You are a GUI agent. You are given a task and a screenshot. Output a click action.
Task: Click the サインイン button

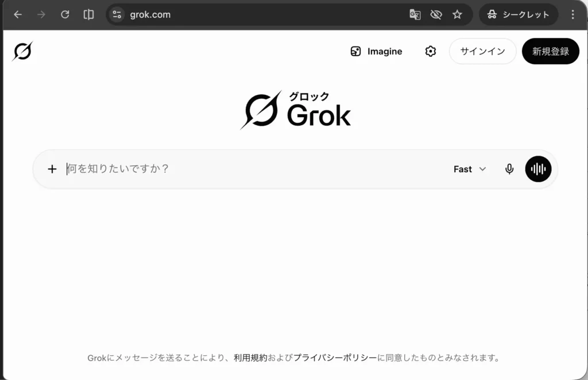pyautogui.click(x=482, y=51)
